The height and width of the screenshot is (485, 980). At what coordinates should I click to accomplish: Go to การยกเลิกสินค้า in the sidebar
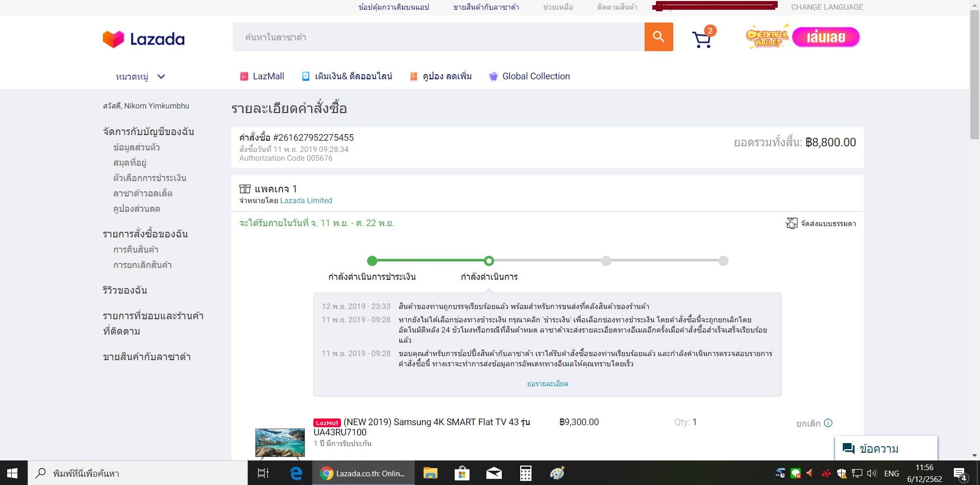(142, 265)
